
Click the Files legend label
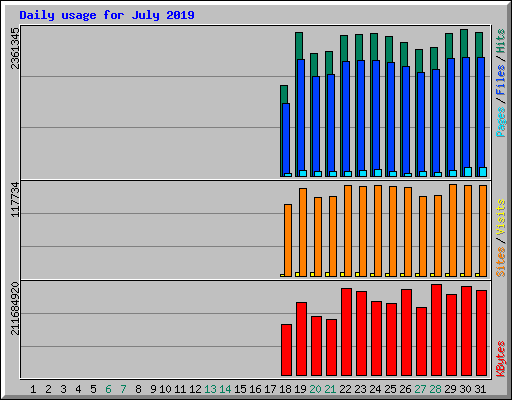(500, 79)
